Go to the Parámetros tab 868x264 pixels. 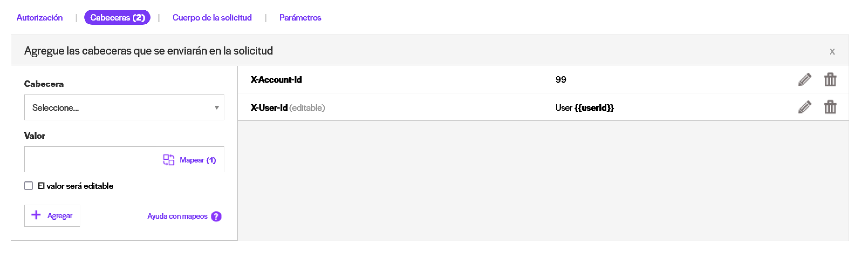(x=300, y=18)
